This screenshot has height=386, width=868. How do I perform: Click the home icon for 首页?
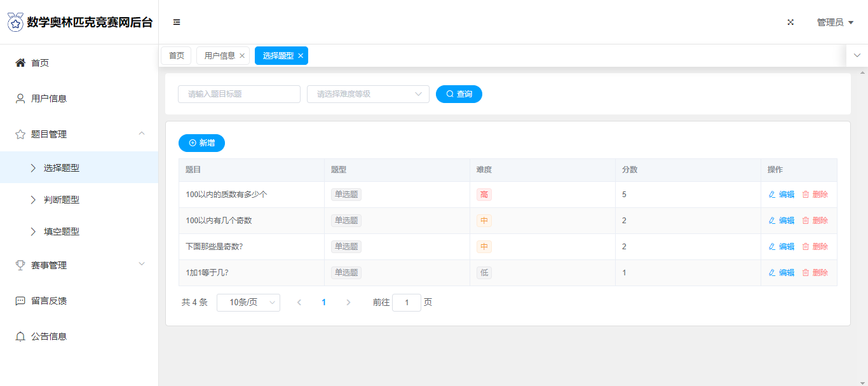tap(20, 63)
